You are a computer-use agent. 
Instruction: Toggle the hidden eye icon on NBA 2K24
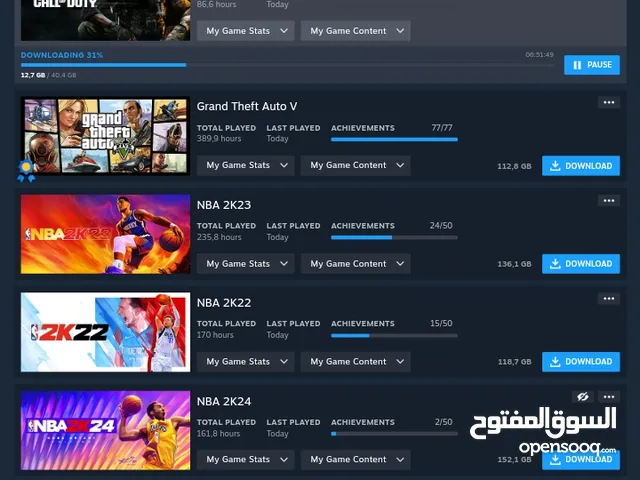[583, 396]
